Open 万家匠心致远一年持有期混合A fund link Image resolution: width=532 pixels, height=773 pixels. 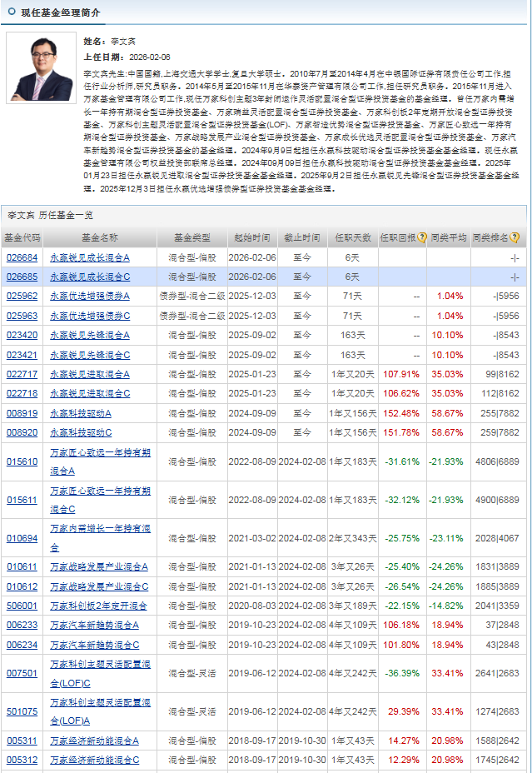pos(100,462)
